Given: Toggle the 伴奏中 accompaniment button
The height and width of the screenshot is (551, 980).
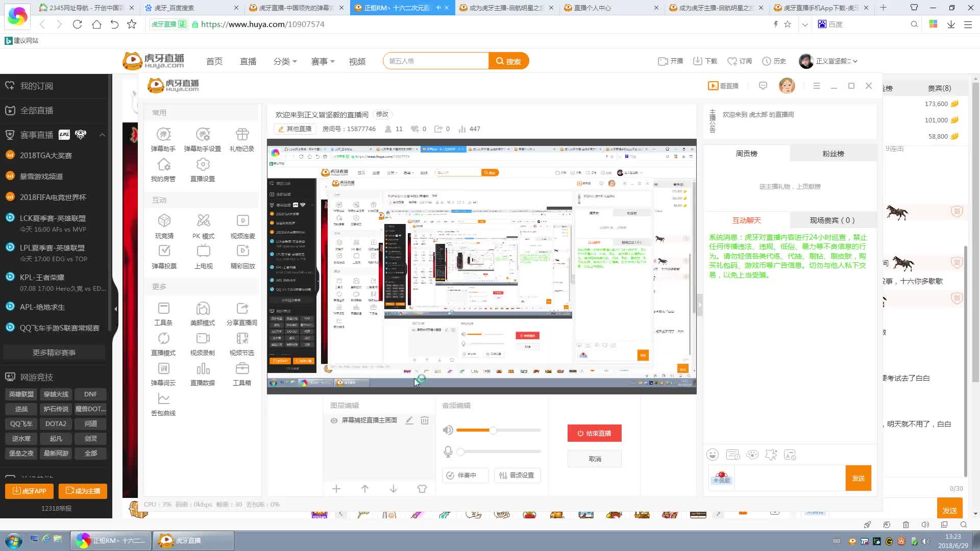Looking at the screenshot, I should tap(465, 475).
